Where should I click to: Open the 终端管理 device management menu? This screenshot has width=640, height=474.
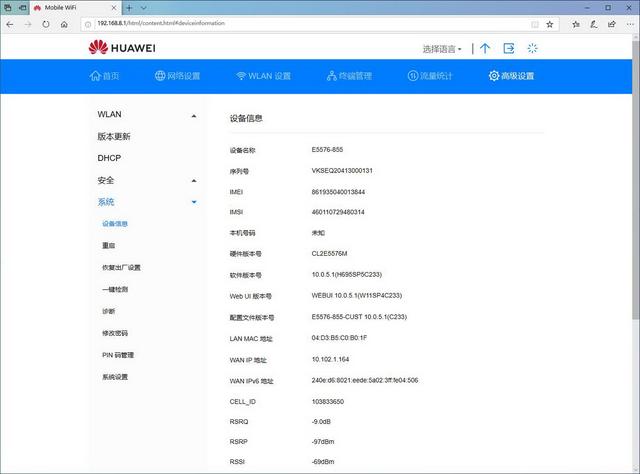point(349,76)
